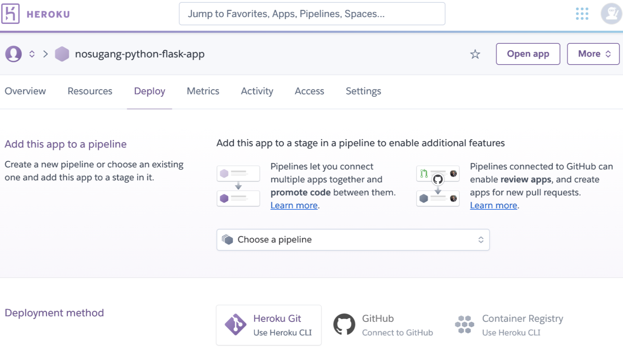Viewport: 623px width, 364px height.
Task: Click the Deployment method heading
Action: [54, 313]
